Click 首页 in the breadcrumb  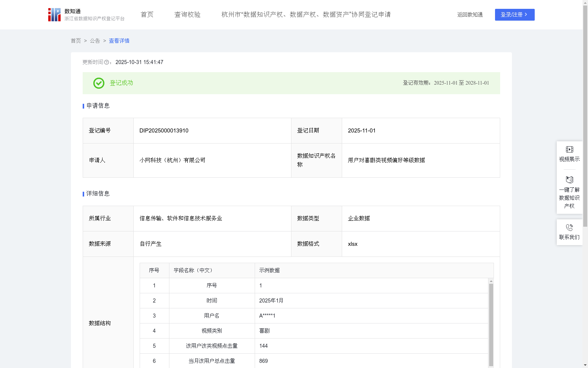coord(76,41)
